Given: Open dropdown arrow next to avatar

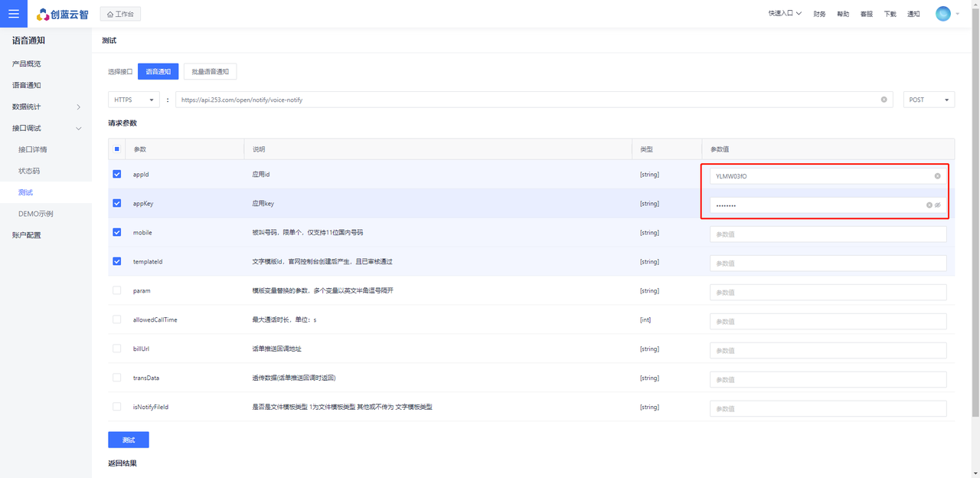Looking at the screenshot, I should pyautogui.click(x=957, y=14).
